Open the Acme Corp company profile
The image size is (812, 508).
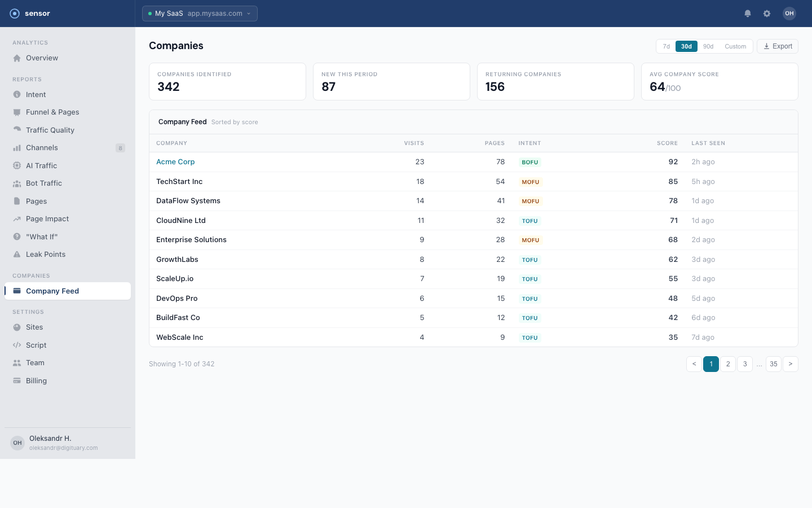point(175,161)
